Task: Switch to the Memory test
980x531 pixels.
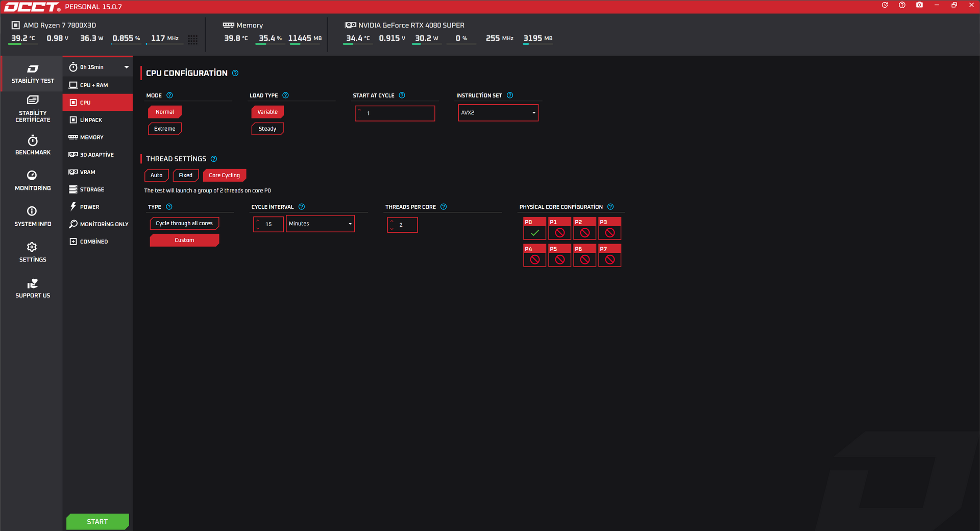Action: coord(97,137)
